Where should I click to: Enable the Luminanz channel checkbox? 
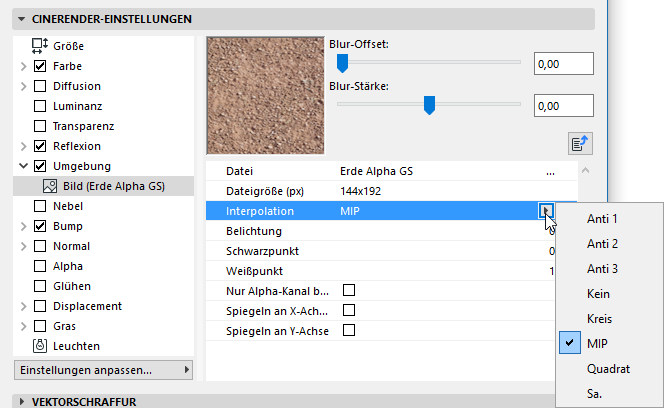click(x=40, y=106)
